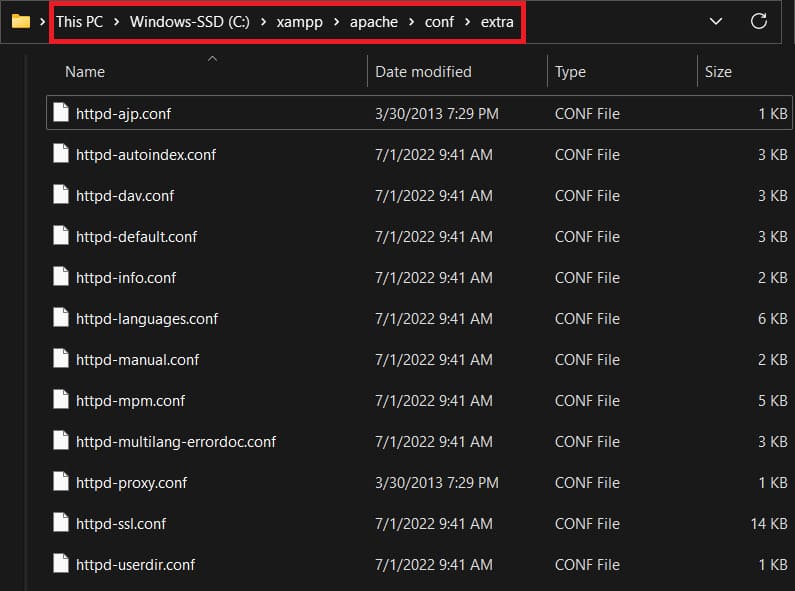
Task: Select the httpd-languages.conf file
Action: (x=147, y=318)
